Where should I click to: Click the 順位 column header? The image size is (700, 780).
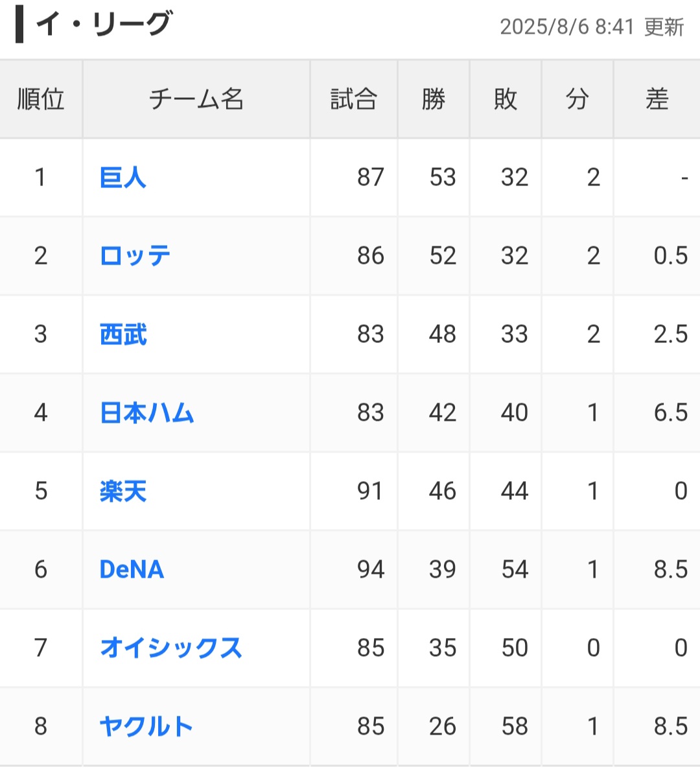[x=41, y=99]
